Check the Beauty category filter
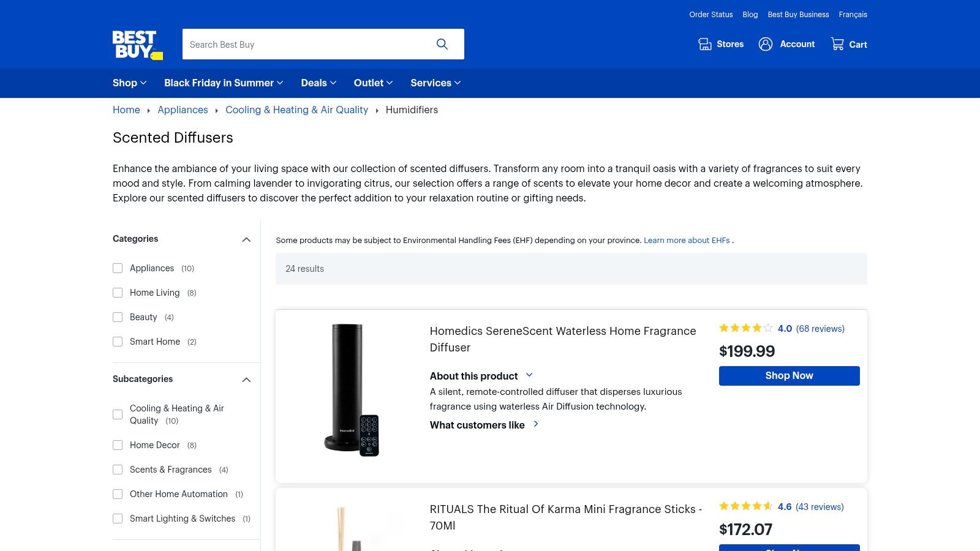 (x=118, y=317)
